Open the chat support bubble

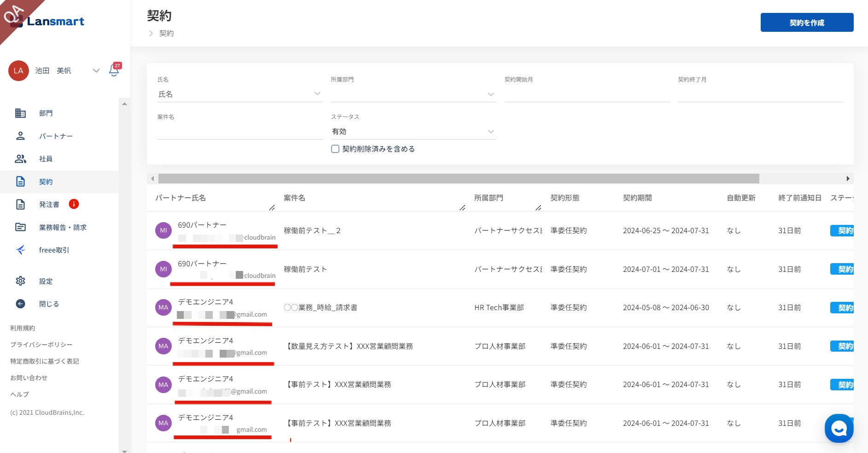[x=839, y=428]
